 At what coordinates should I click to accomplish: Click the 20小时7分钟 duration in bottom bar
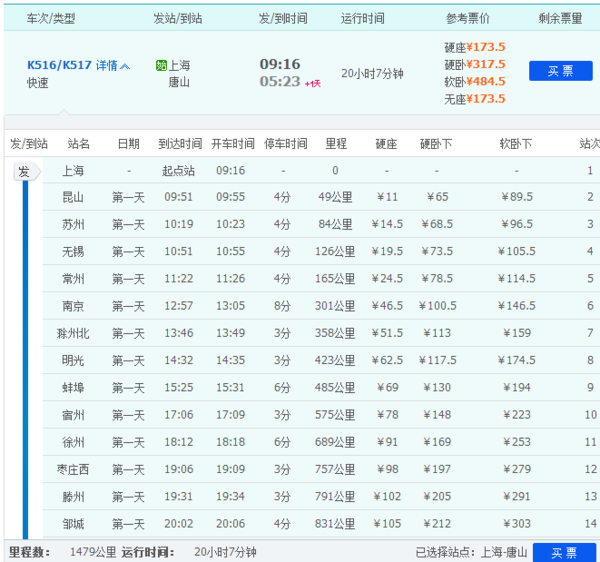click(x=225, y=552)
